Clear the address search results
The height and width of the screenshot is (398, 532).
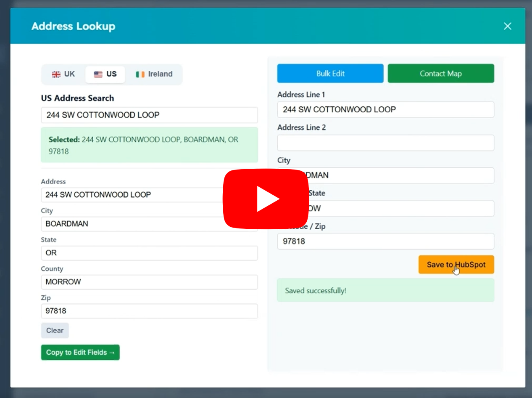click(x=55, y=330)
